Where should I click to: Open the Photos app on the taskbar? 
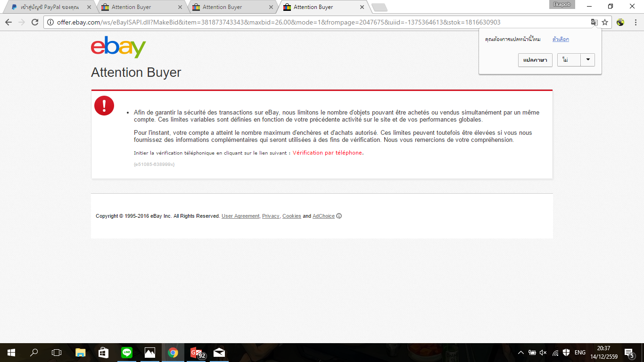click(x=150, y=353)
